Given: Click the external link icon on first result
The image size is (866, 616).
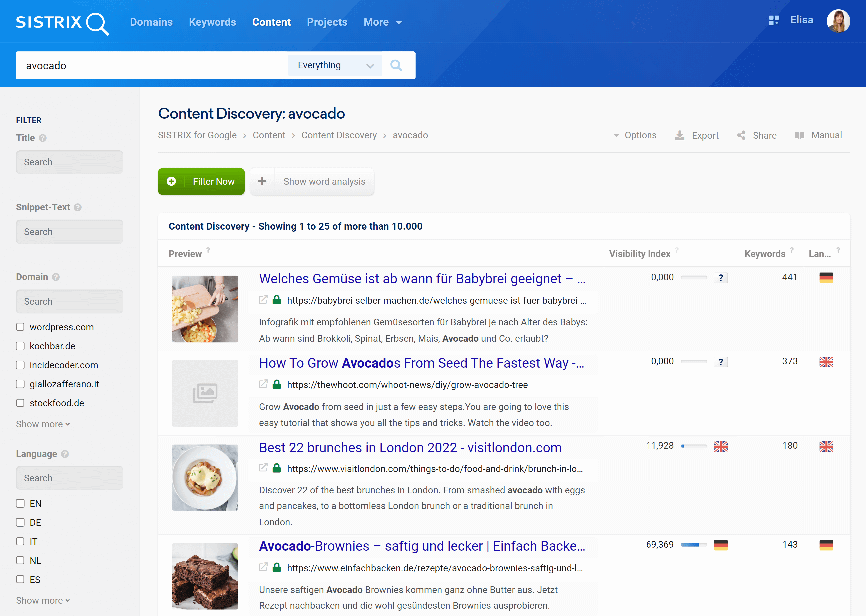Looking at the screenshot, I should pyautogui.click(x=263, y=300).
